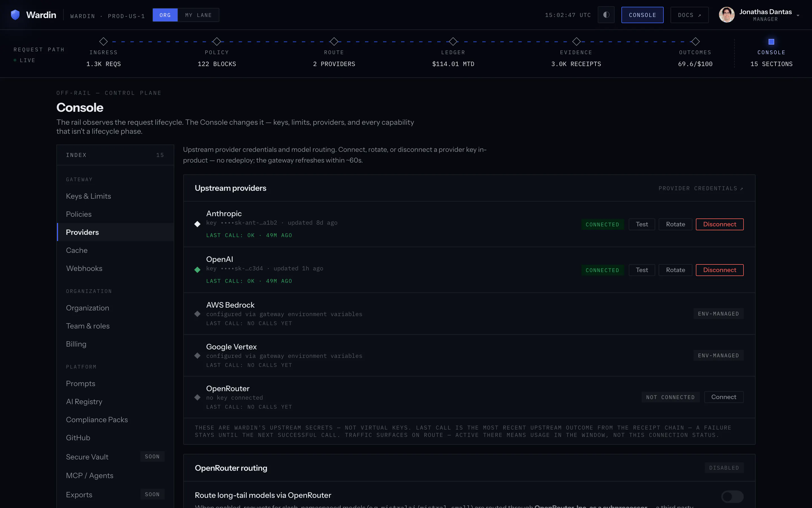The image size is (812, 508).
Task: Open Policies section
Action: 115,214
